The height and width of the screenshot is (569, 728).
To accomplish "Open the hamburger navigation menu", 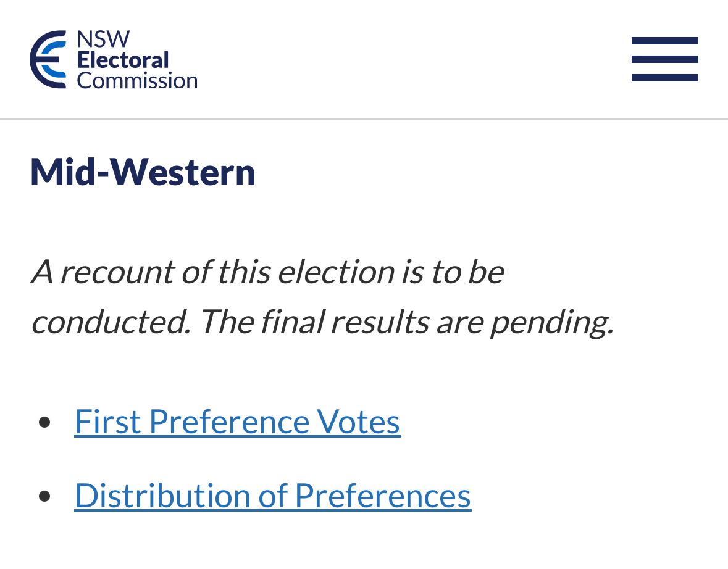I will click(664, 59).
